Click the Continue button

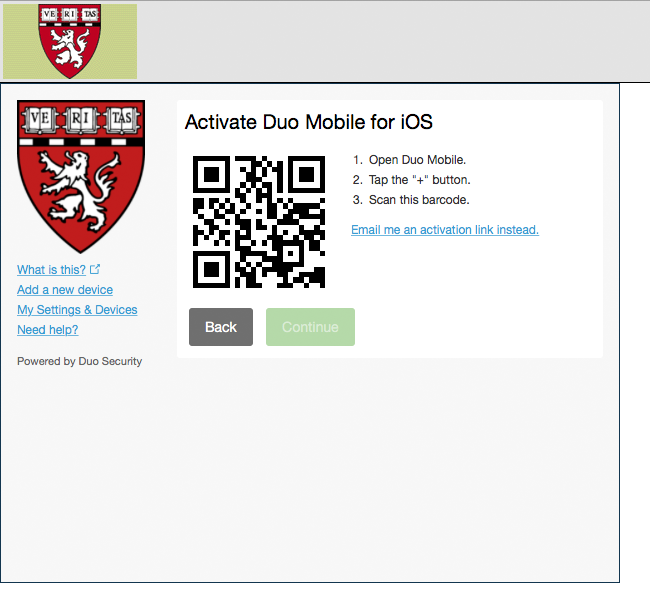pyautogui.click(x=310, y=327)
